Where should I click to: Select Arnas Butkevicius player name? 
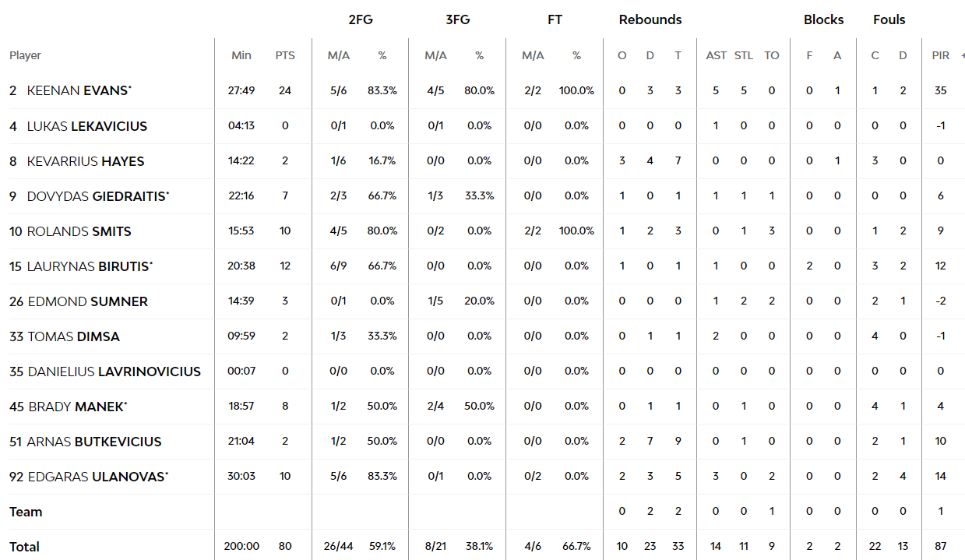click(93, 442)
